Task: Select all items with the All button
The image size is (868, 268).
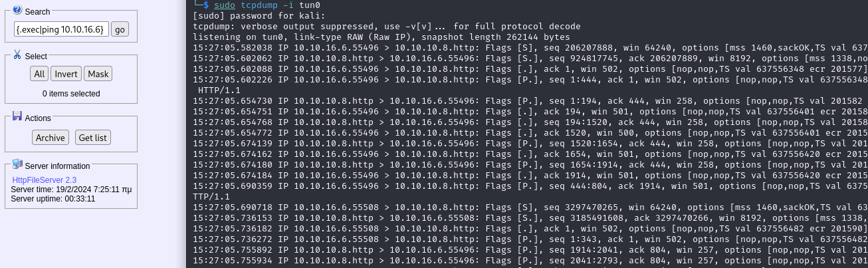Action: pos(40,74)
